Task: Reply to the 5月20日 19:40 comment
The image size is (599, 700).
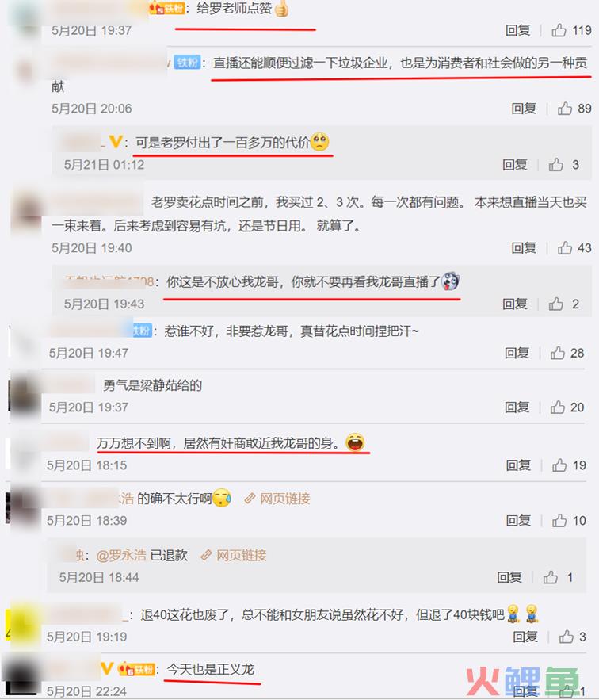Action: click(x=524, y=247)
